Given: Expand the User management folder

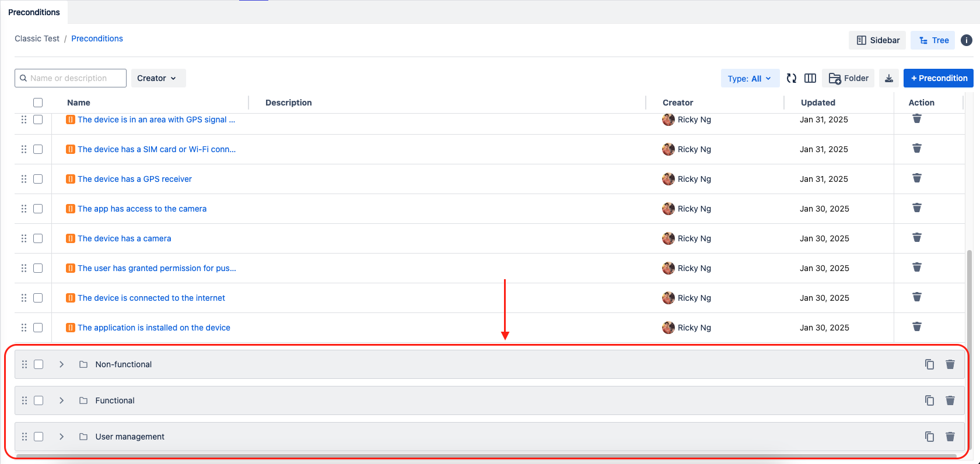Looking at the screenshot, I should pos(61,437).
